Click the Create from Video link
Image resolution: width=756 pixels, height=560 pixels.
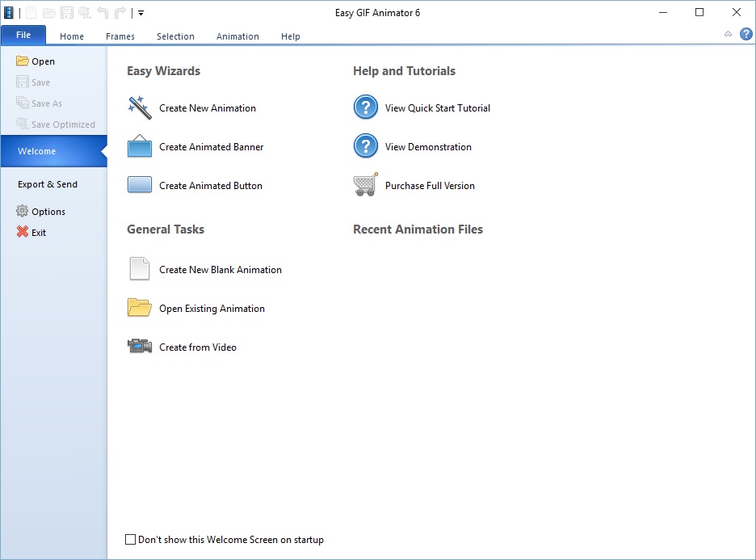[198, 347]
